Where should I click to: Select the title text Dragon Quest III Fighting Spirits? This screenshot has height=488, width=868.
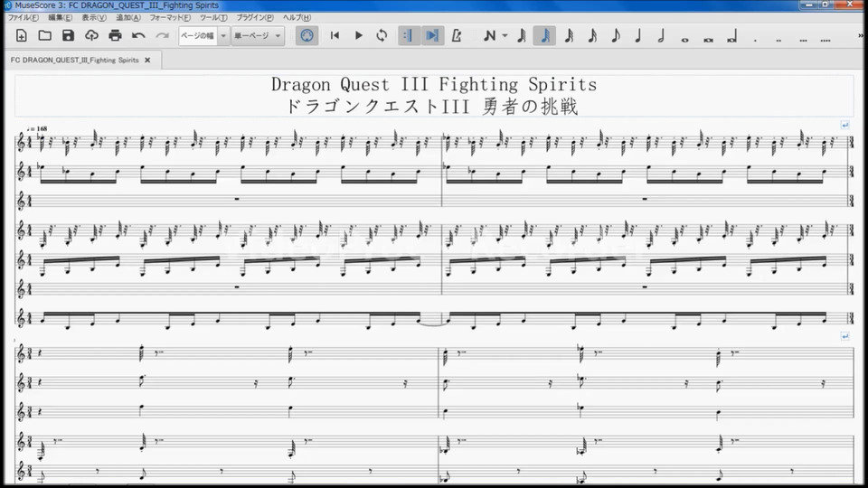click(x=434, y=85)
